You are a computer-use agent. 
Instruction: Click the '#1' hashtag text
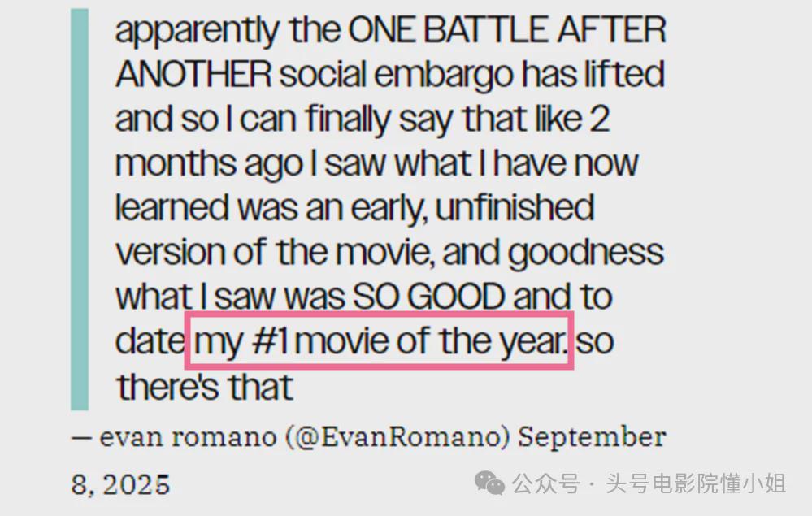pos(271,341)
